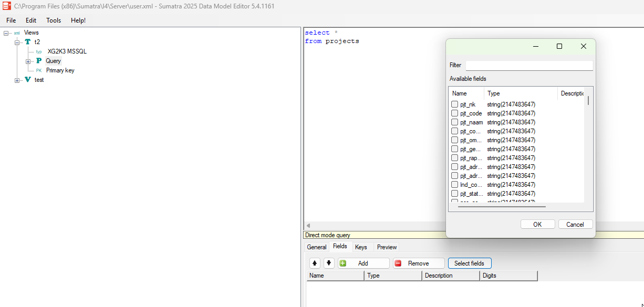Image resolution: width=644 pixels, height=307 pixels.
Task: Select the teal T icon for t2
Action: (28, 42)
